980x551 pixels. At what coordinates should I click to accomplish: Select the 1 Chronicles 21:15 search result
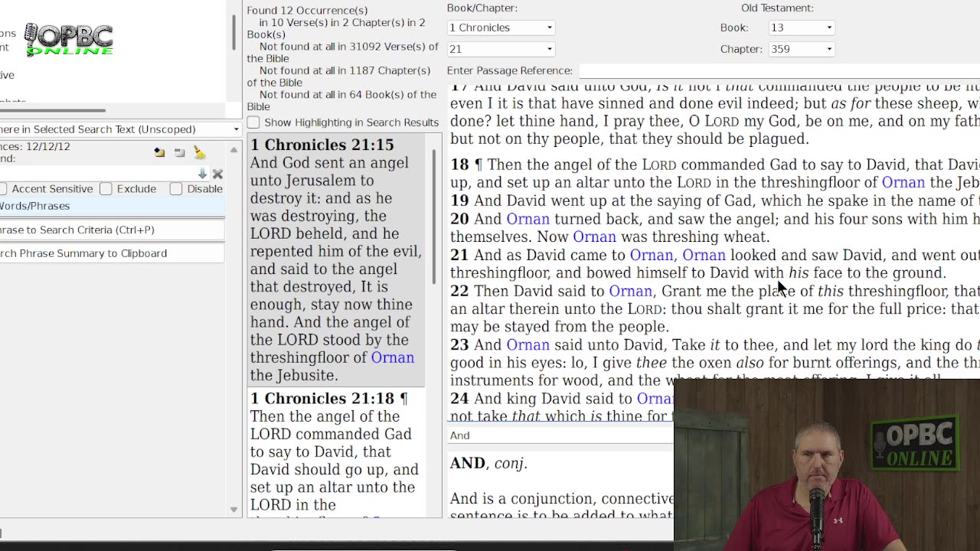click(336, 259)
